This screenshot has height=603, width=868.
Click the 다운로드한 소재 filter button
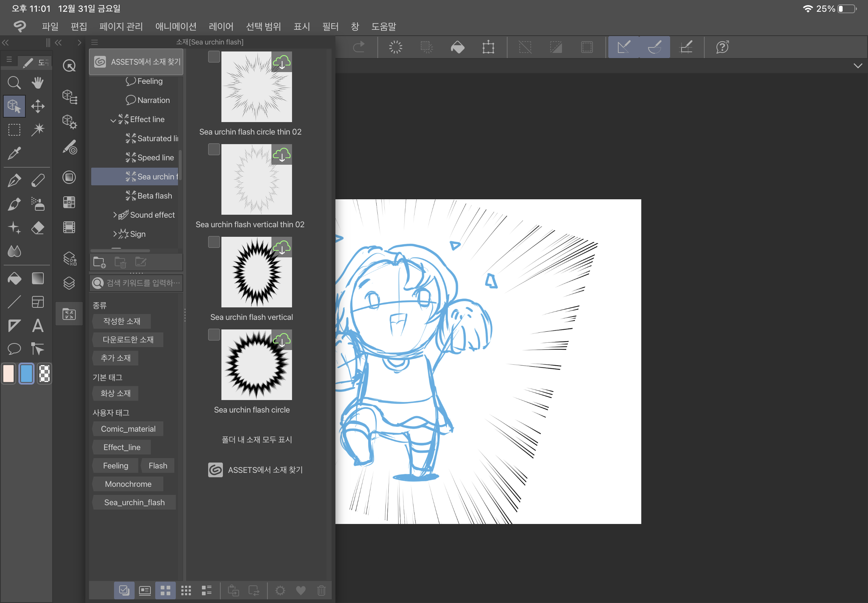128,339
